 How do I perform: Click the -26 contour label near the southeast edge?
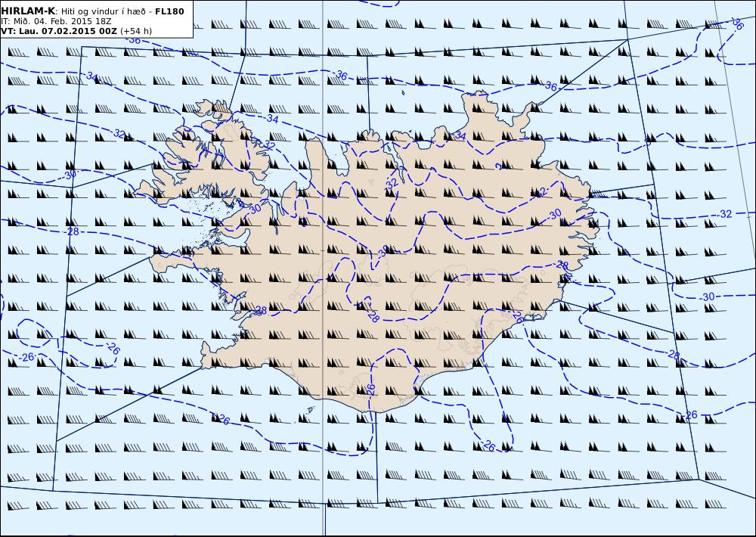point(689,414)
